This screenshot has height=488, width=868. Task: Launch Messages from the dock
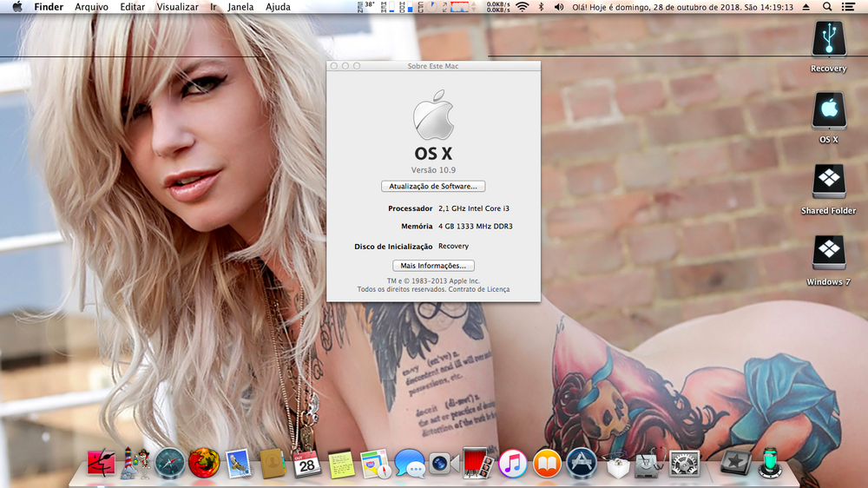click(409, 464)
